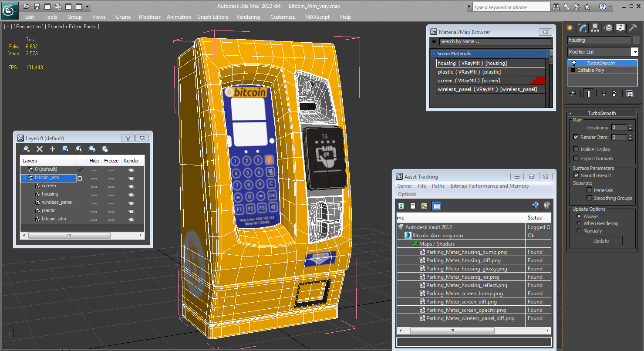
Task: Open the Modifiers menu
Action: click(150, 17)
